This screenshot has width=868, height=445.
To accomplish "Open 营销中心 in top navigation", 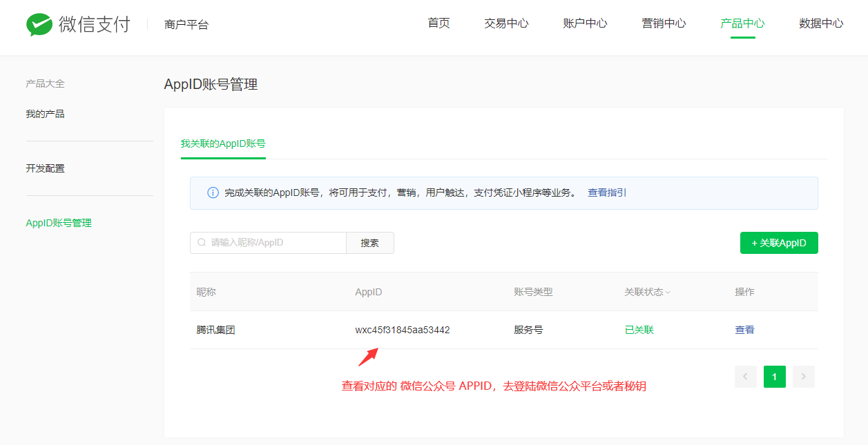I will point(664,23).
